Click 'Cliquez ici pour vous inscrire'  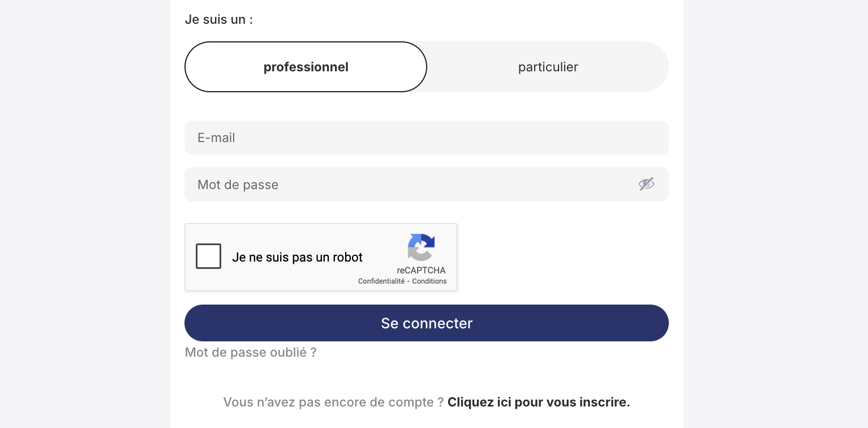tap(538, 402)
